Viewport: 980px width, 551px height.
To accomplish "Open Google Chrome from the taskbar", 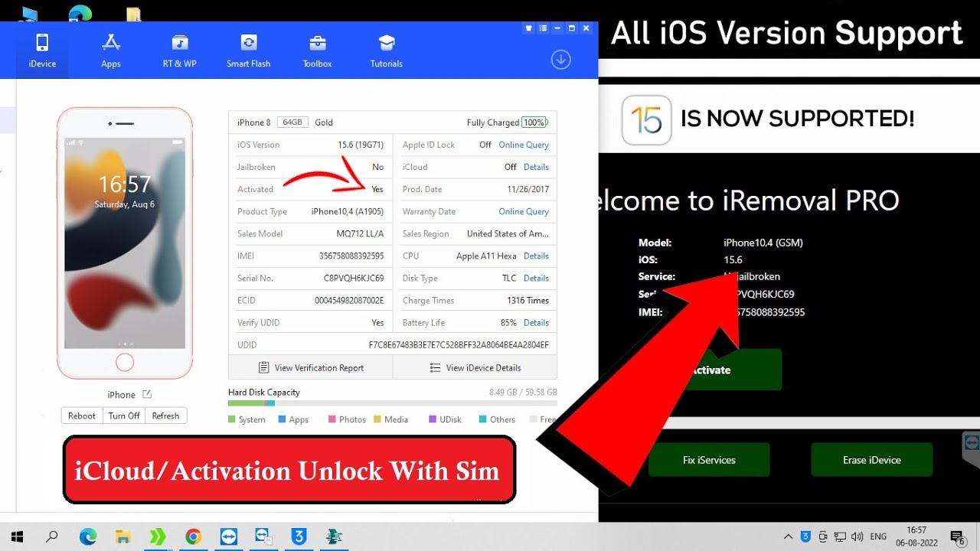I will 193,536.
